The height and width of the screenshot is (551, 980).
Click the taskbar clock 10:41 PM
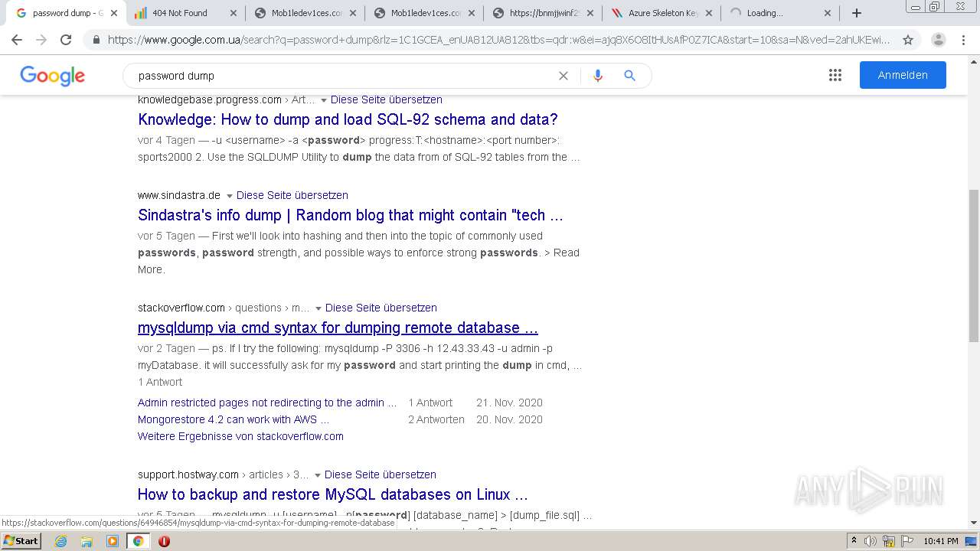point(940,541)
